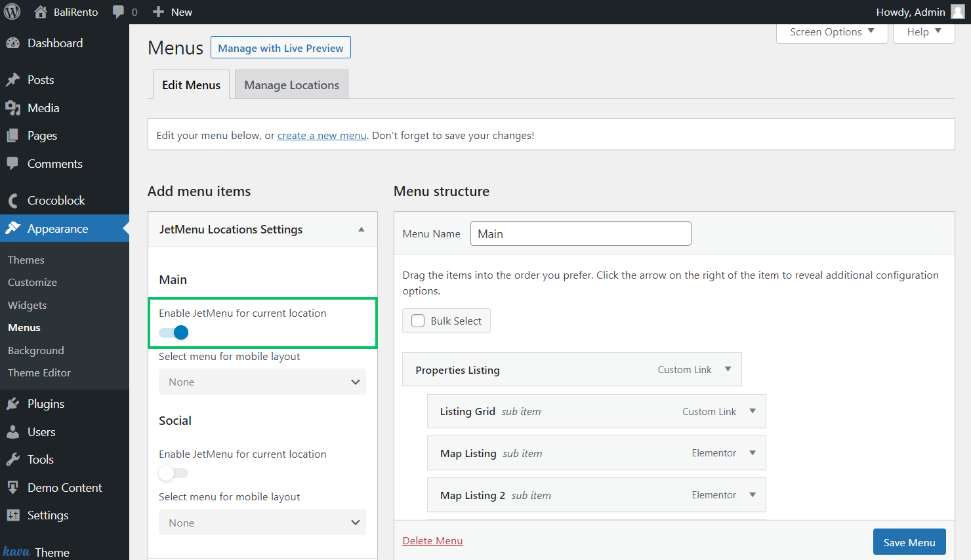Click the Crocoblock logo icon
971x560 pixels.
point(13,200)
